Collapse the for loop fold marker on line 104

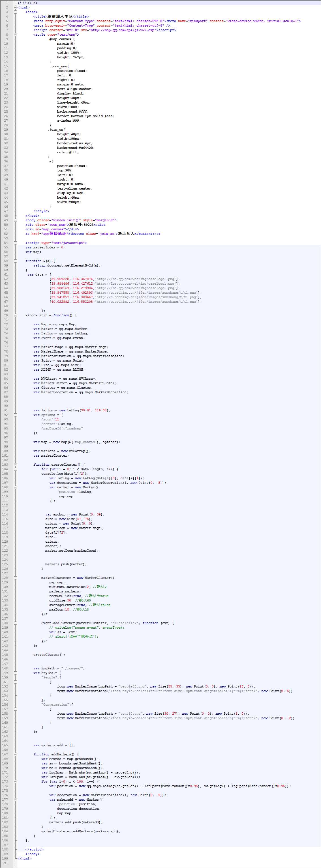pyautogui.click(x=15, y=469)
